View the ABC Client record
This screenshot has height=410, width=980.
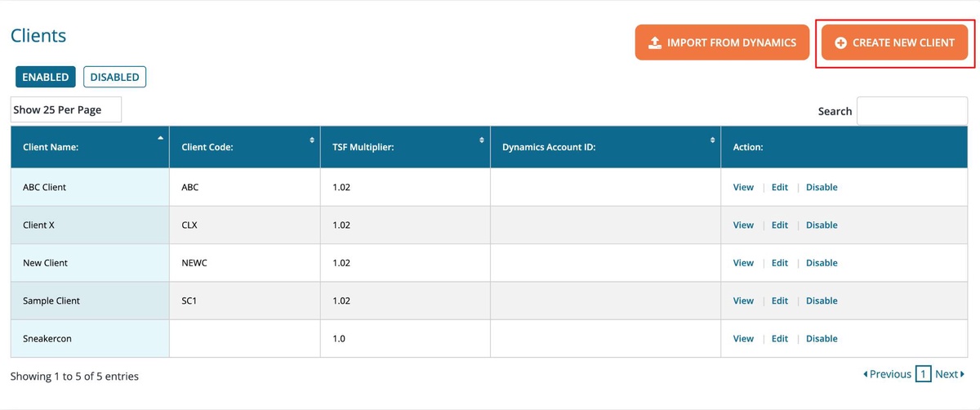tap(743, 187)
